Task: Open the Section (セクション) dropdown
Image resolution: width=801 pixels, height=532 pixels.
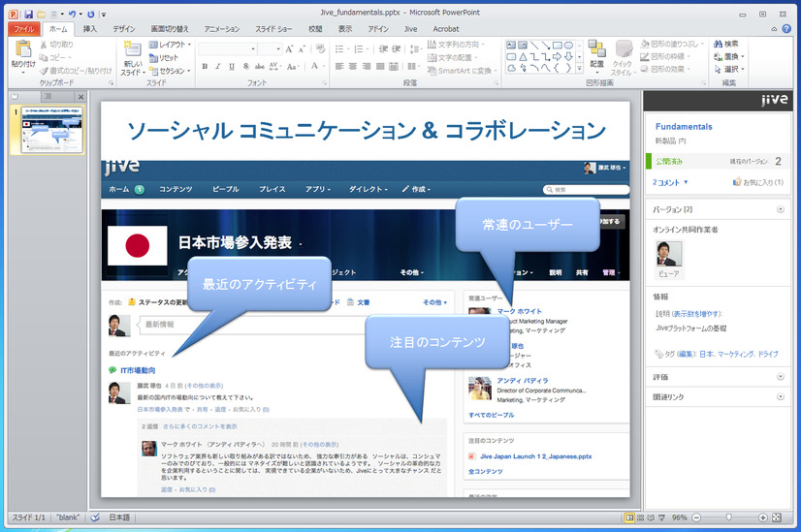Action: (170, 71)
